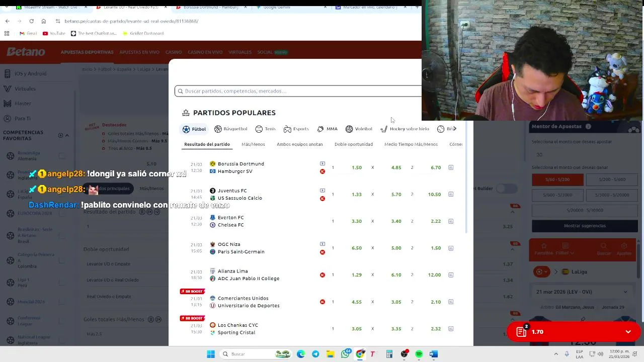Open VIRTUALES in top navigation

point(240,52)
